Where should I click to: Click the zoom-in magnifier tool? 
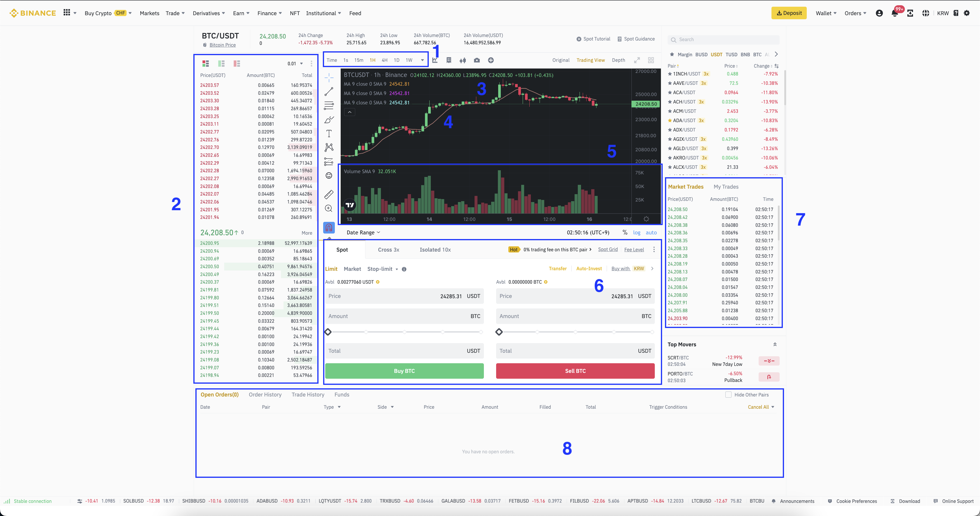[329, 208]
